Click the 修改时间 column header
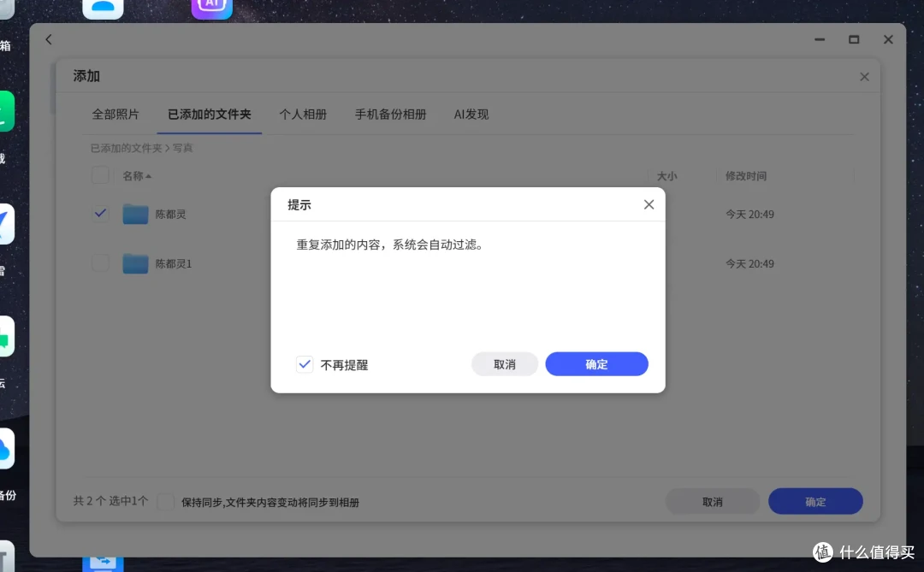The height and width of the screenshot is (572, 924). click(745, 175)
